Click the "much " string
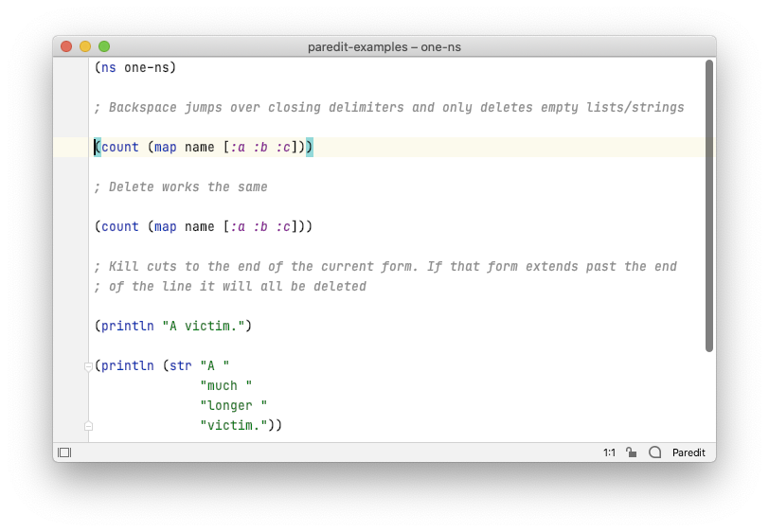 [x=225, y=386]
